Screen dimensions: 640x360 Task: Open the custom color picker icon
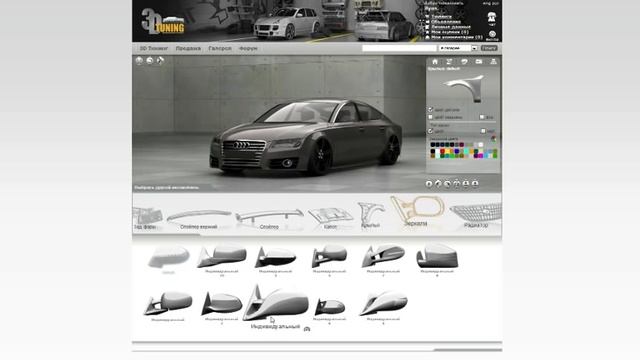click(494, 139)
